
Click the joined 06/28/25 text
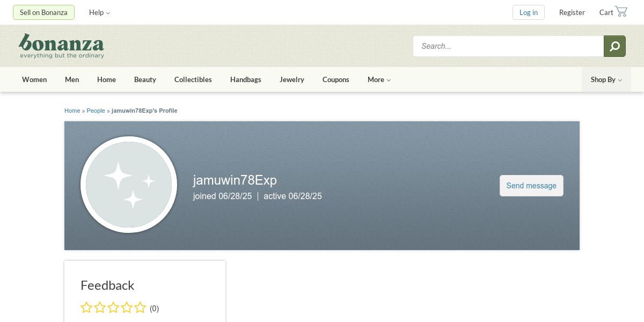click(x=222, y=196)
